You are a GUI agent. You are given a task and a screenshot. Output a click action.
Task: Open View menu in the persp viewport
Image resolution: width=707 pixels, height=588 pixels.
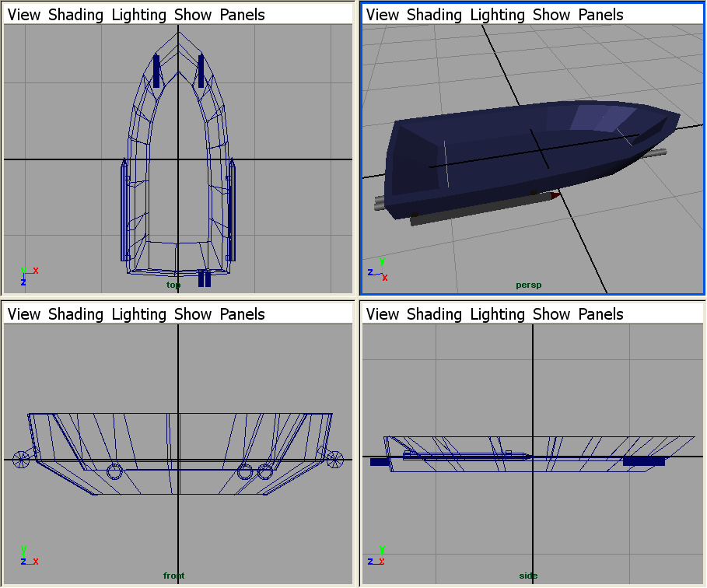(382, 15)
